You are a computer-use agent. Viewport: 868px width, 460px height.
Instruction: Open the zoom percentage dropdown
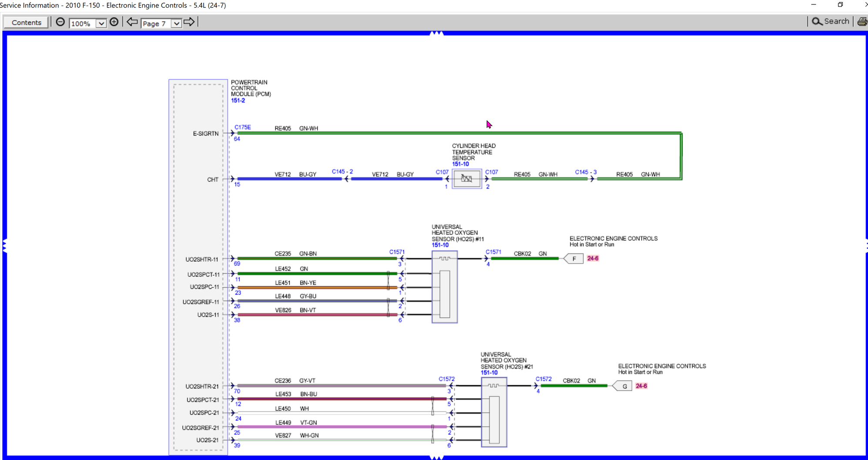coord(101,23)
